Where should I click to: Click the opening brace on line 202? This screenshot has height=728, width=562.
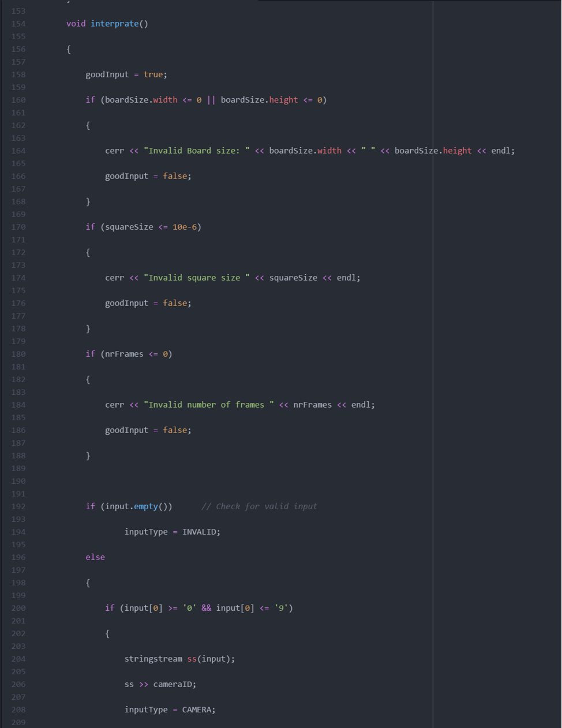point(107,633)
